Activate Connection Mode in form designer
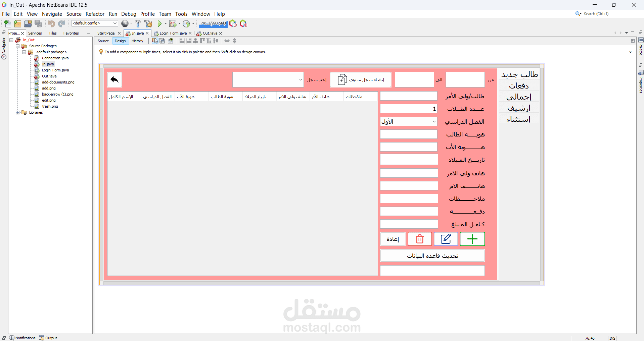 pyautogui.click(x=162, y=41)
